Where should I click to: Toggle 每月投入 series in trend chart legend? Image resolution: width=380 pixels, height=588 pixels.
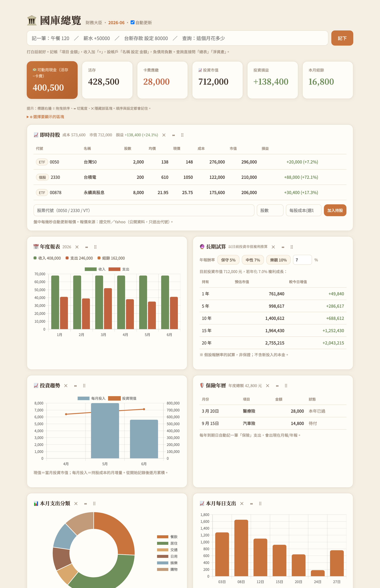pyautogui.click(x=91, y=398)
